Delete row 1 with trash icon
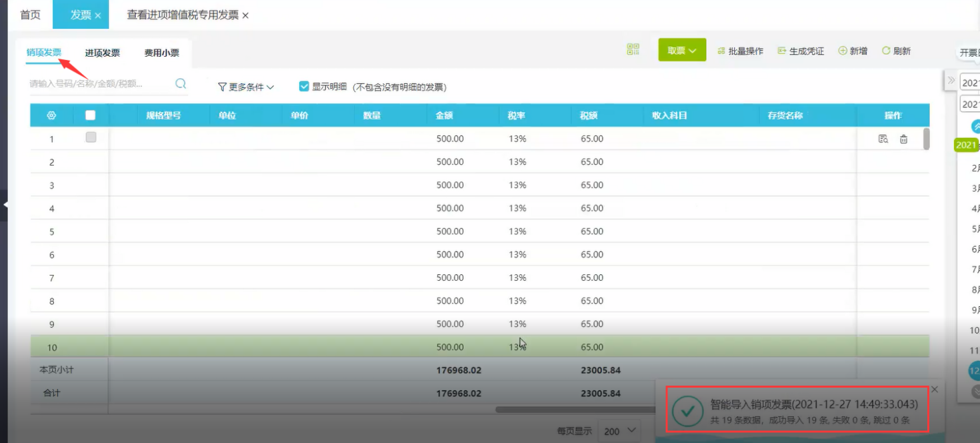Image resolution: width=980 pixels, height=443 pixels. pos(903,139)
